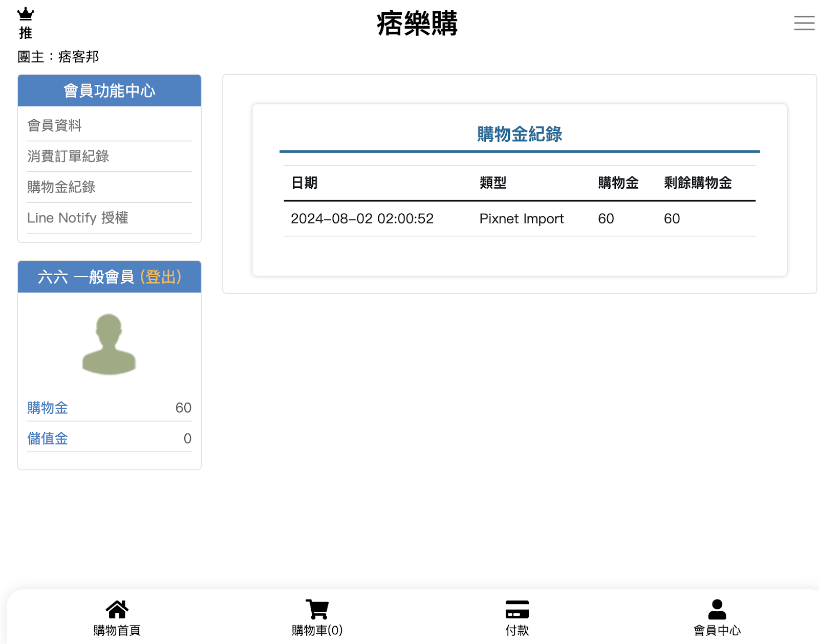Click the date 2024-08-02 02:00:52 cell

[362, 218]
